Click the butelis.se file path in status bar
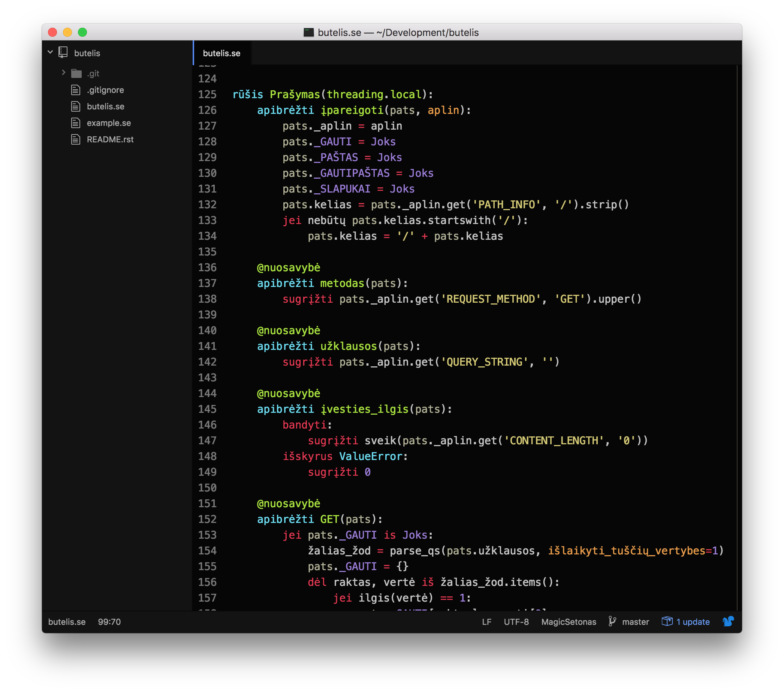Image resolution: width=784 pixels, height=693 pixels. pos(67,622)
